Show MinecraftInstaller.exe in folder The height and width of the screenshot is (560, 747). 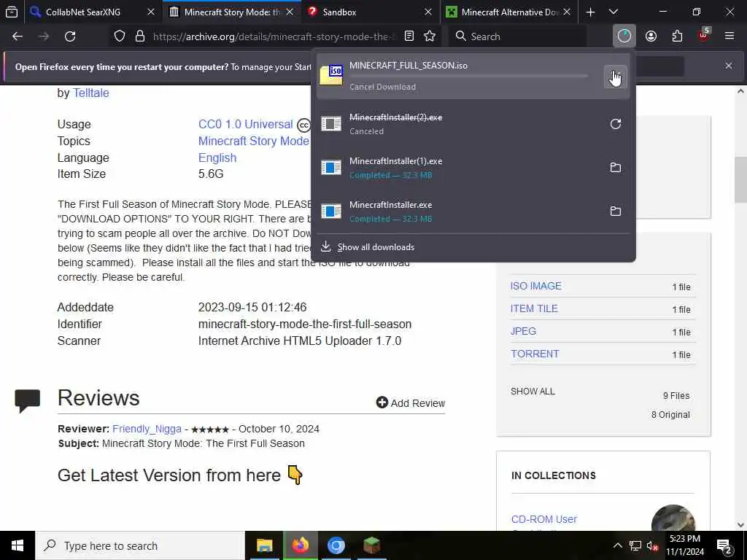pyautogui.click(x=615, y=211)
